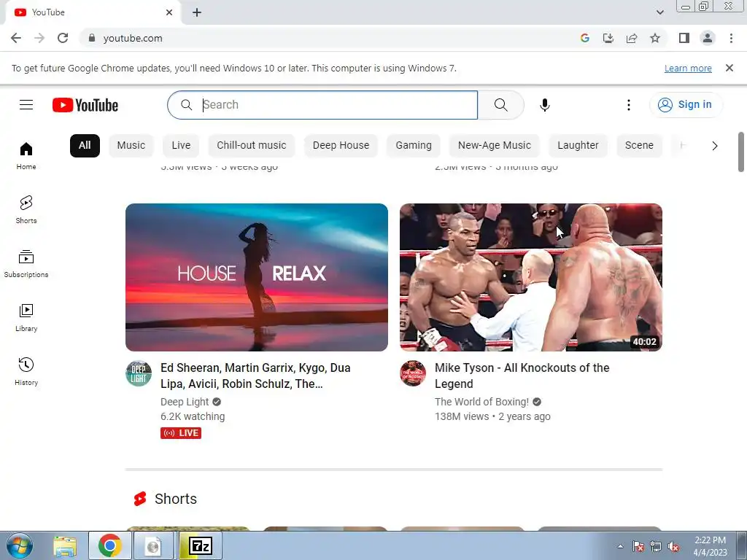This screenshot has width=747, height=560.
Task: Select the Laughter filter chip
Action: coord(578,146)
